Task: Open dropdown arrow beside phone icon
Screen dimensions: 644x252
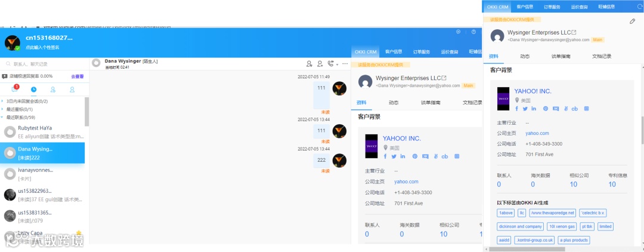Action: (337, 64)
